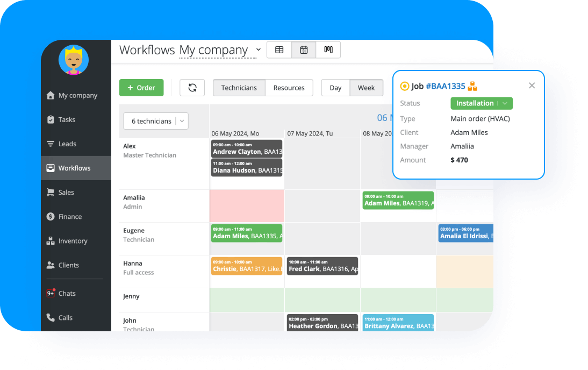Screen dimensions: 588x370
Task: Expand the 6 technicians filter dropdown
Action: 156,121
